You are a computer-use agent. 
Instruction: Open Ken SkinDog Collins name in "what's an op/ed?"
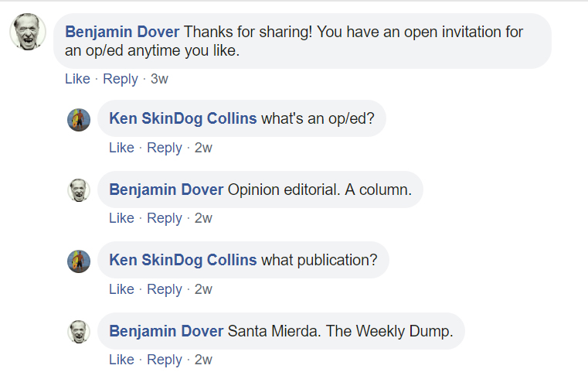pos(183,119)
